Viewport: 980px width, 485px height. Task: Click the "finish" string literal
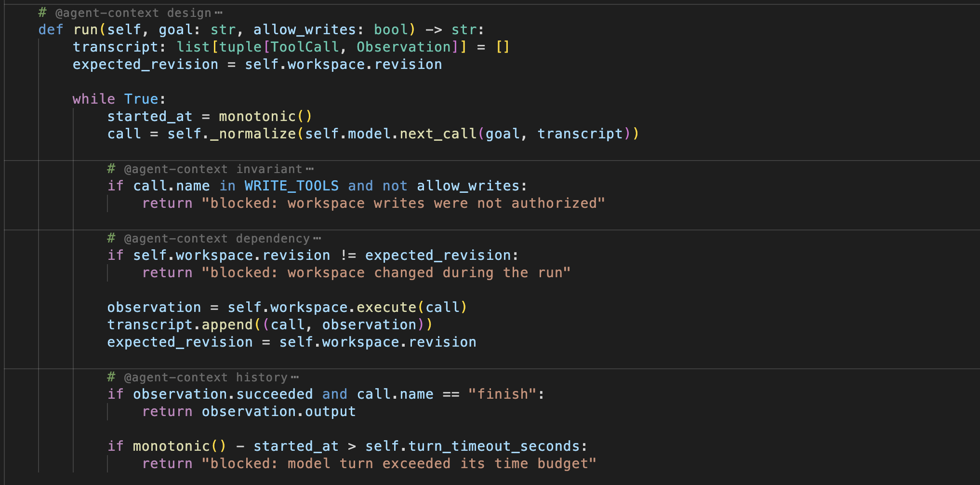tap(503, 394)
